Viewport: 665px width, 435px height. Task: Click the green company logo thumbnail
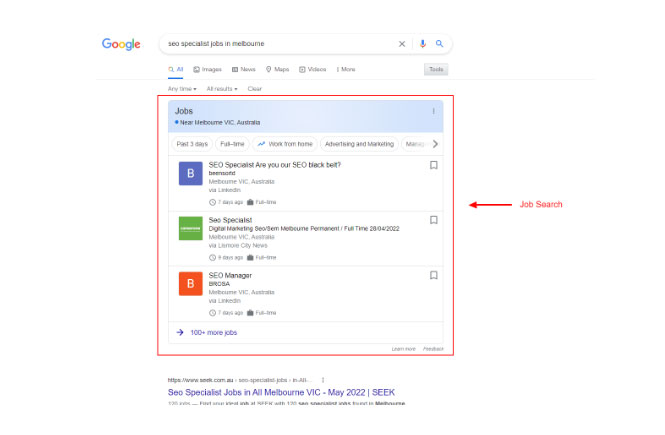coord(190,229)
